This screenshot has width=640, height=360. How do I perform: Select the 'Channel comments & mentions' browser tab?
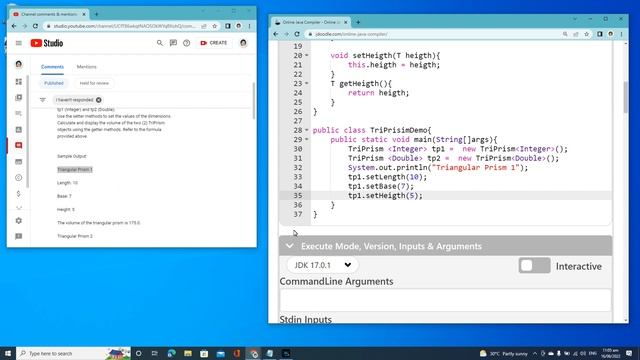(49, 14)
